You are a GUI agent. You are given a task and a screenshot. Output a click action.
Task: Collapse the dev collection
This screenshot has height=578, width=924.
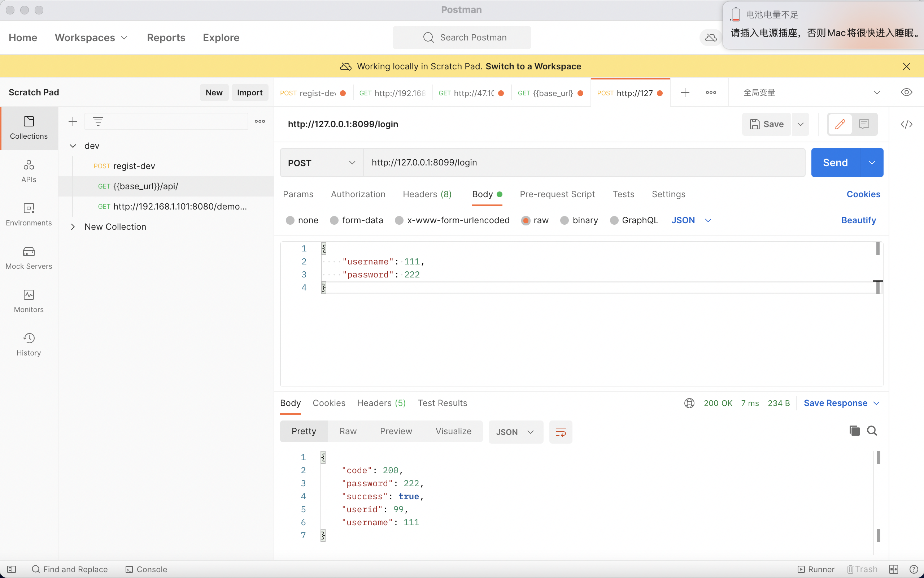(73, 146)
